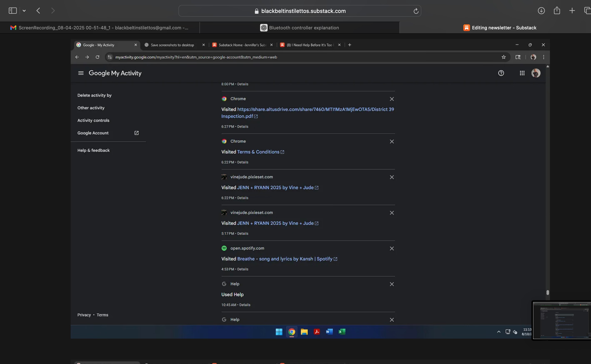Open the Google My Activity hamburger menu
Viewport: 591px width, 364px height.
(81, 73)
